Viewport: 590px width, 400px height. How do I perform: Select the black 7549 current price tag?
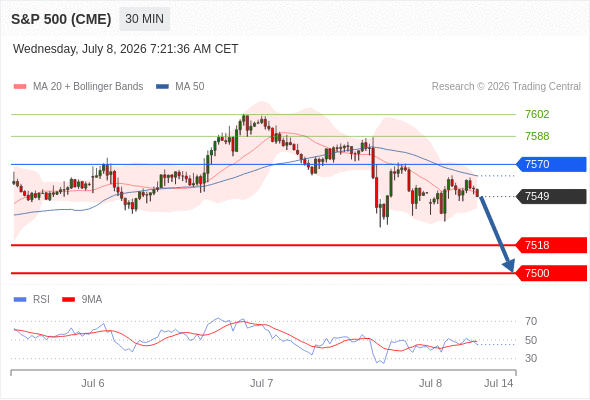[551, 196]
